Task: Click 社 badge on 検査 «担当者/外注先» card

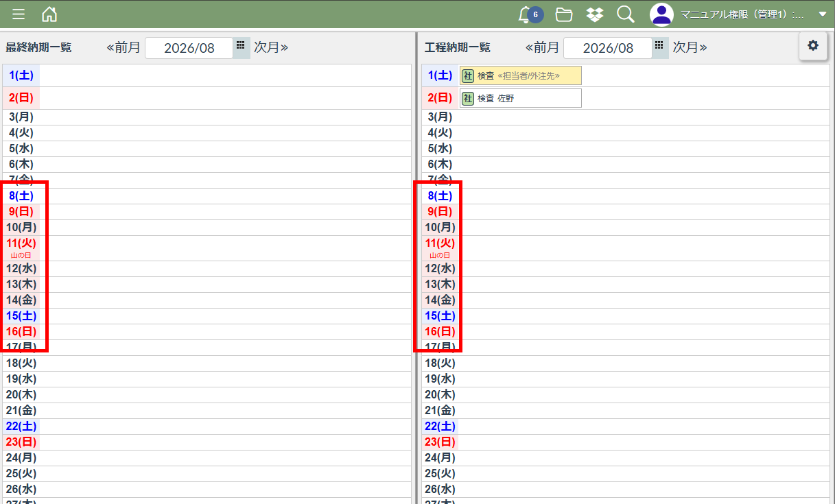Action: (x=468, y=75)
